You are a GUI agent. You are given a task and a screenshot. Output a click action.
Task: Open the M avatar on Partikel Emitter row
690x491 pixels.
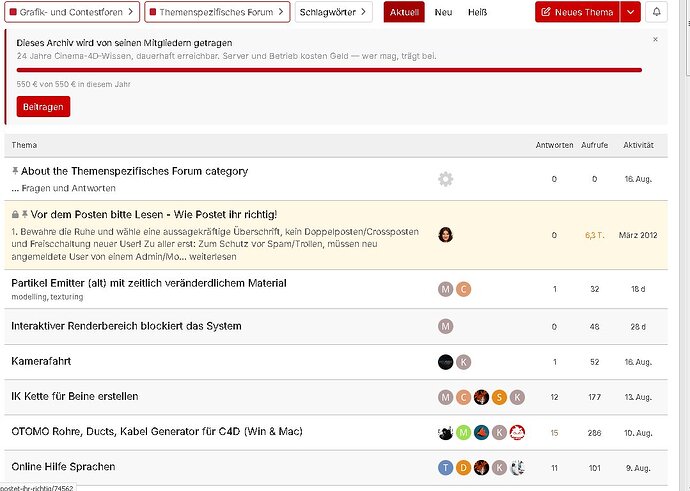445,289
